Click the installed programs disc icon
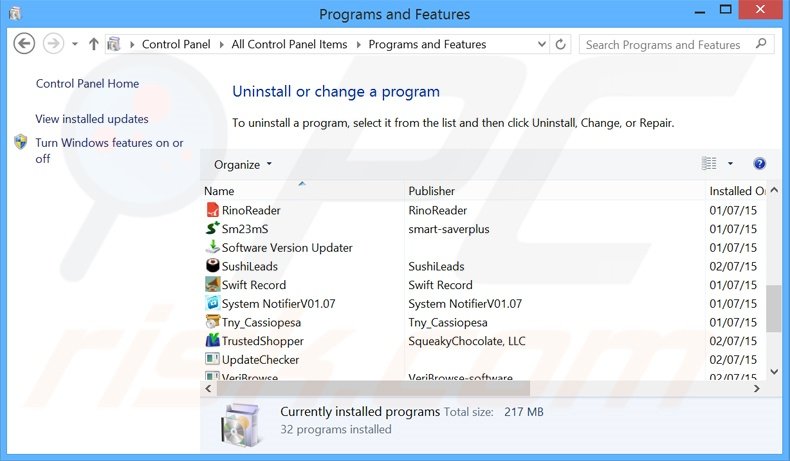This screenshot has height=461, width=790. pyautogui.click(x=241, y=425)
